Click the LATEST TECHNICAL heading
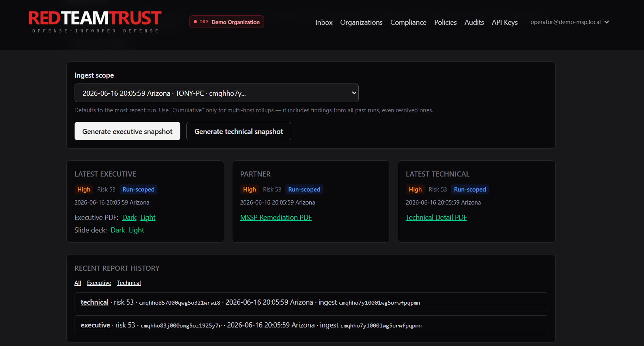The height and width of the screenshot is (346, 644). [437, 174]
